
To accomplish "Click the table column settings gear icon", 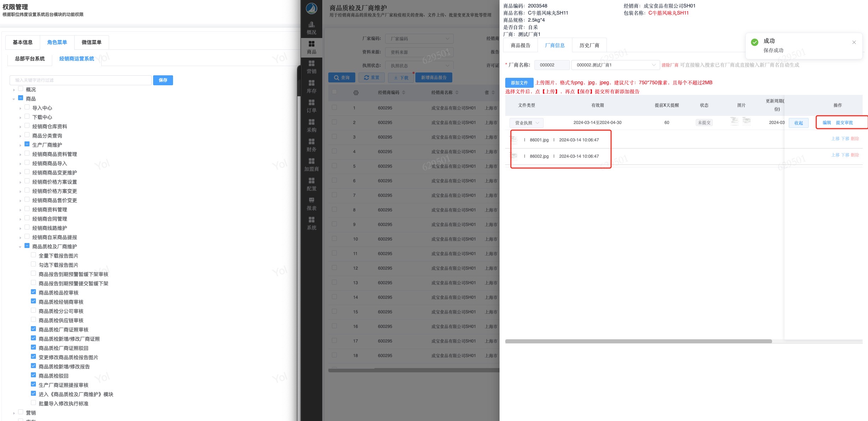I will (356, 93).
